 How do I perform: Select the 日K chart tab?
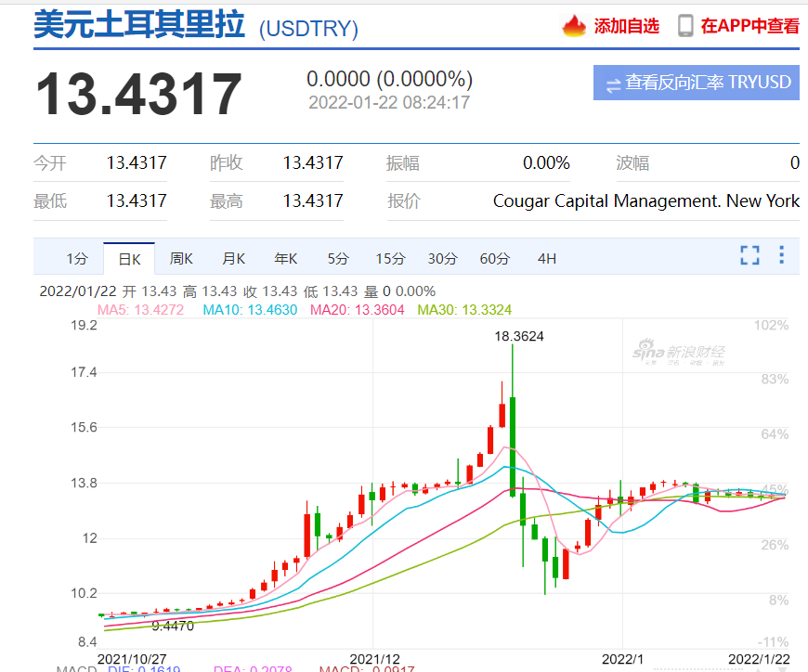(x=129, y=259)
